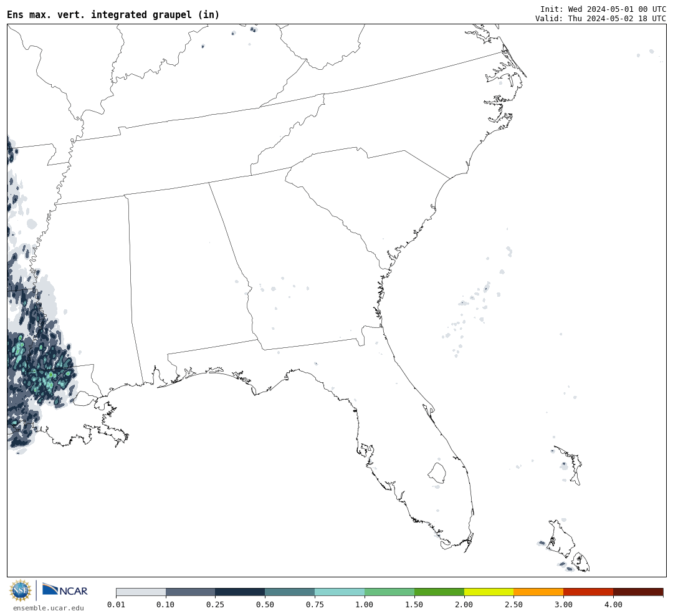Select the 1.00–1.50 light green legend swatch
673x616 pixels.
389,592
